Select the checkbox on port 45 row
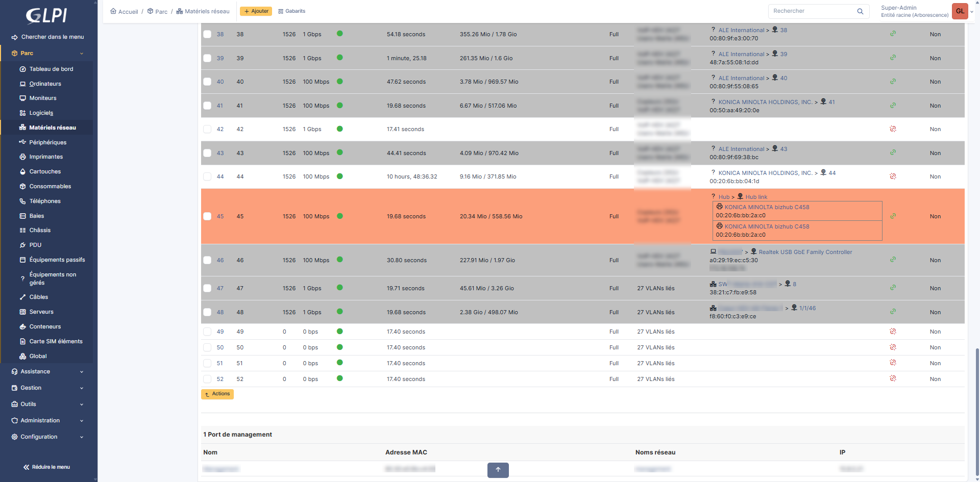 coord(207,216)
